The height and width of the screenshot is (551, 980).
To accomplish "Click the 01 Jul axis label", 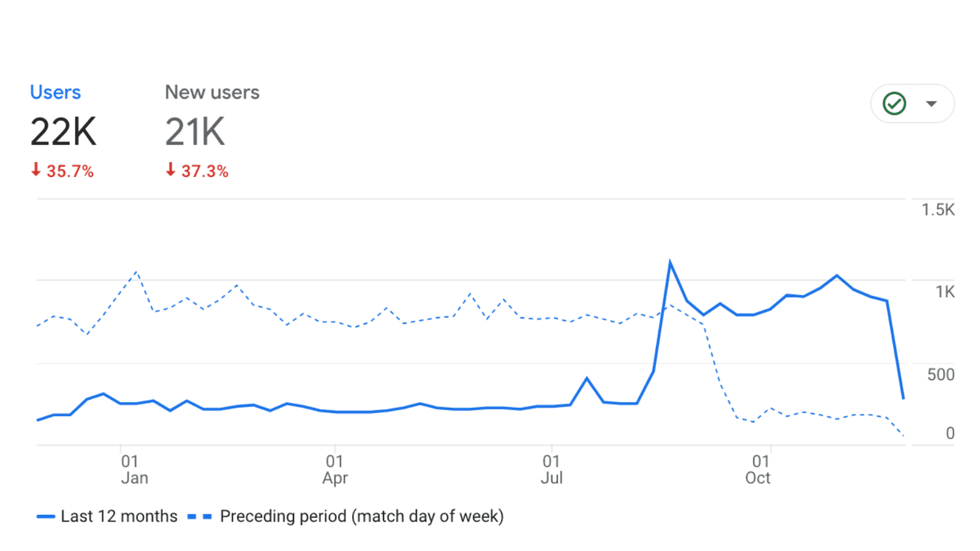I will point(551,470).
